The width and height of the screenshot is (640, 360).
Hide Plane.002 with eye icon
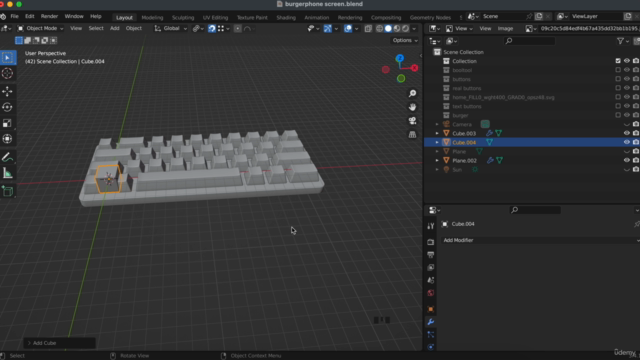pos(627,160)
